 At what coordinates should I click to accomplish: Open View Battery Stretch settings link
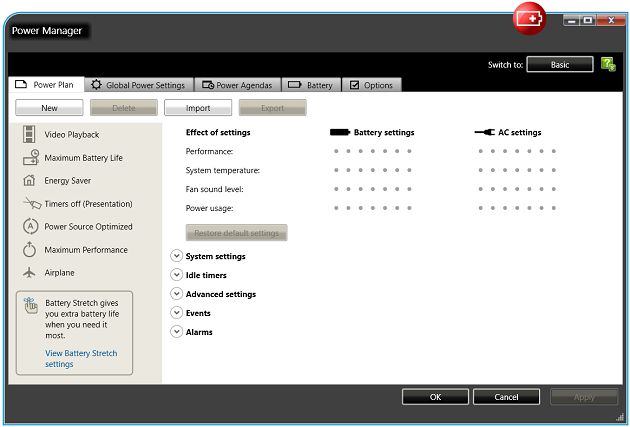pyautogui.click(x=81, y=358)
